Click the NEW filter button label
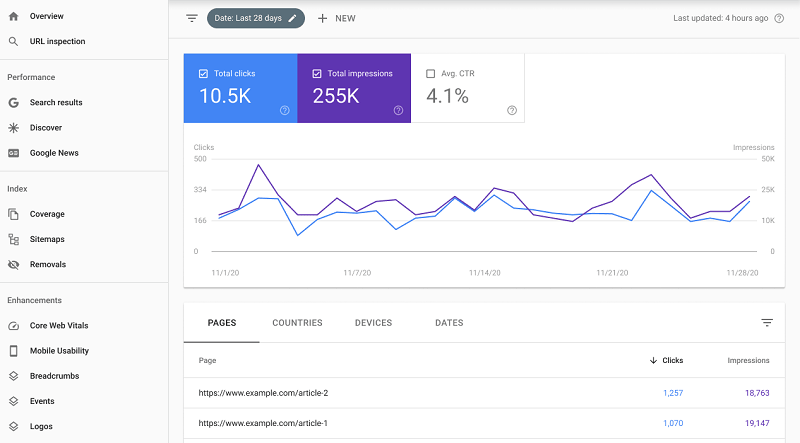 pyautogui.click(x=345, y=18)
